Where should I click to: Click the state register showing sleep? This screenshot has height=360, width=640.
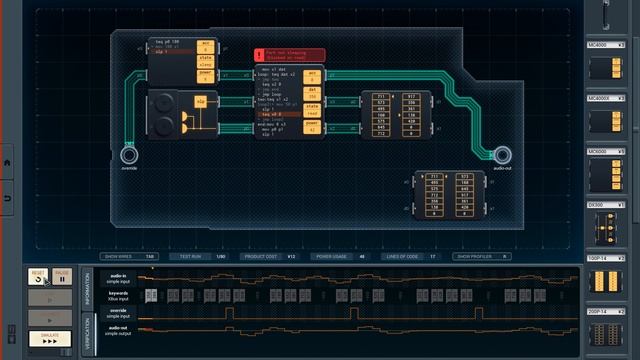[205, 61]
